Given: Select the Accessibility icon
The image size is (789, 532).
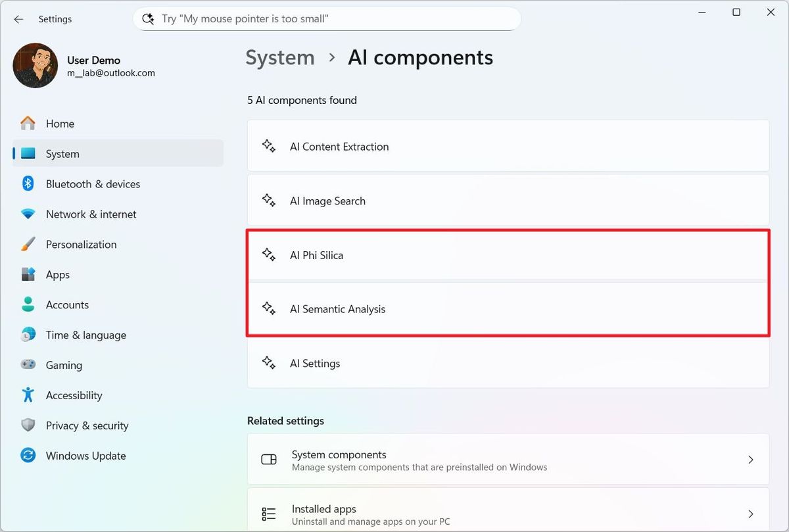Looking at the screenshot, I should (x=28, y=395).
